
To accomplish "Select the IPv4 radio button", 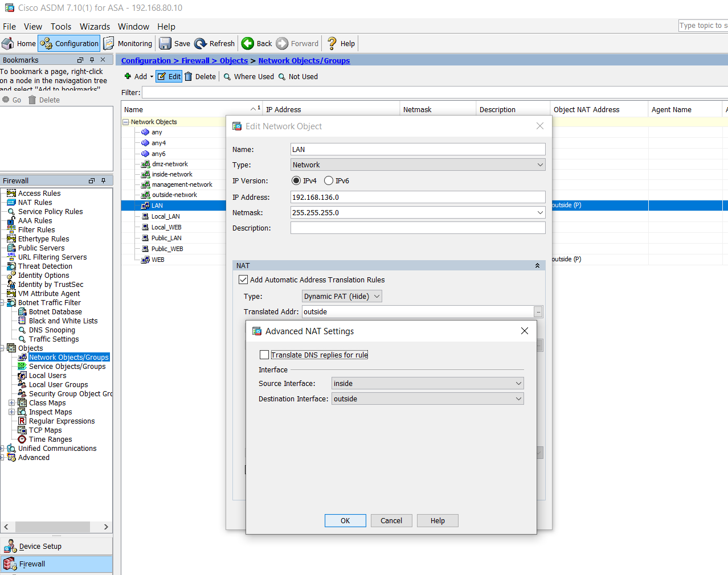I will click(x=296, y=181).
